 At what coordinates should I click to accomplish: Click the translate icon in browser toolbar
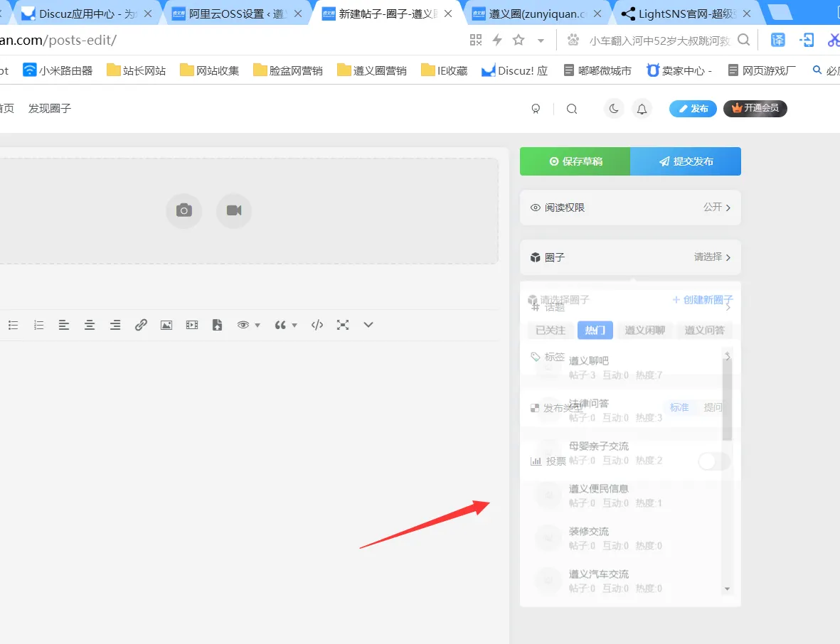click(x=778, y=40)
